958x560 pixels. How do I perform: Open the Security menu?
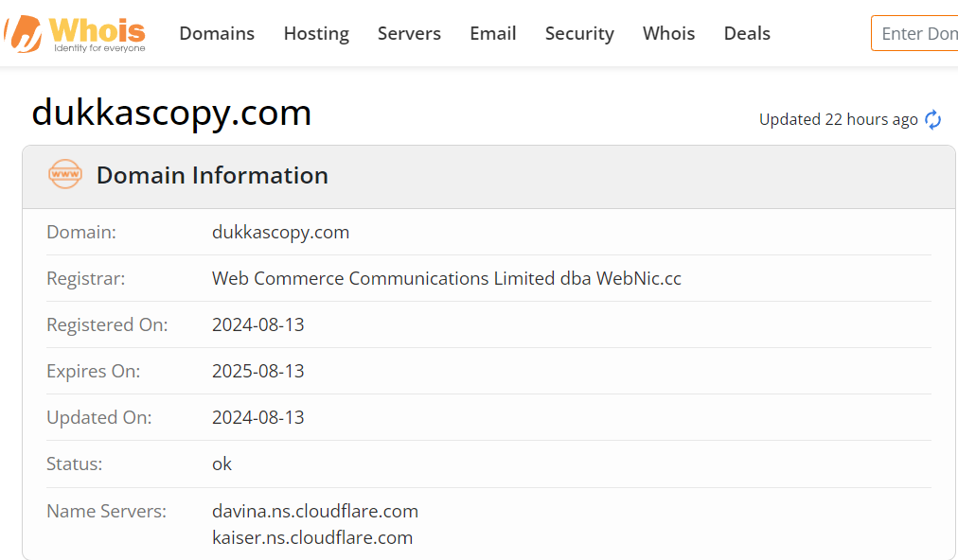pyautogui.click(x=579, y=34)
